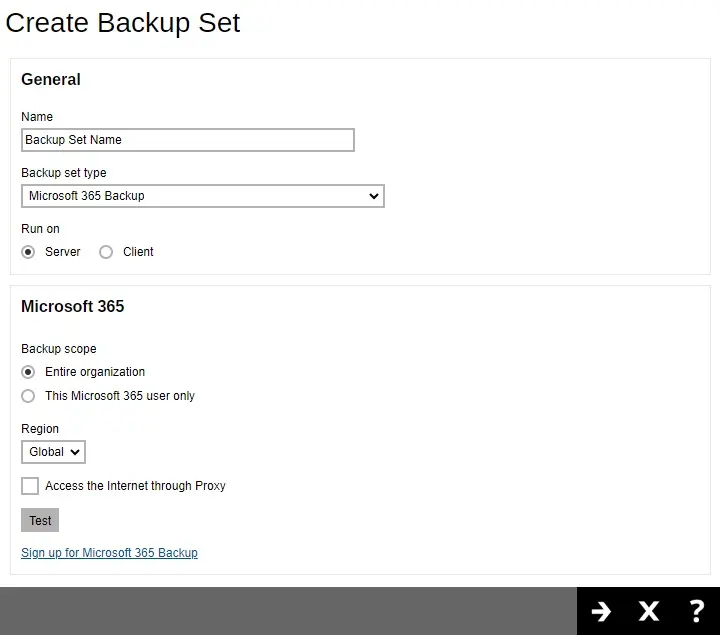This screenshot has height=635, width=720.
Task: Choose Client as the run-on location
Action: tap(106, 252)
